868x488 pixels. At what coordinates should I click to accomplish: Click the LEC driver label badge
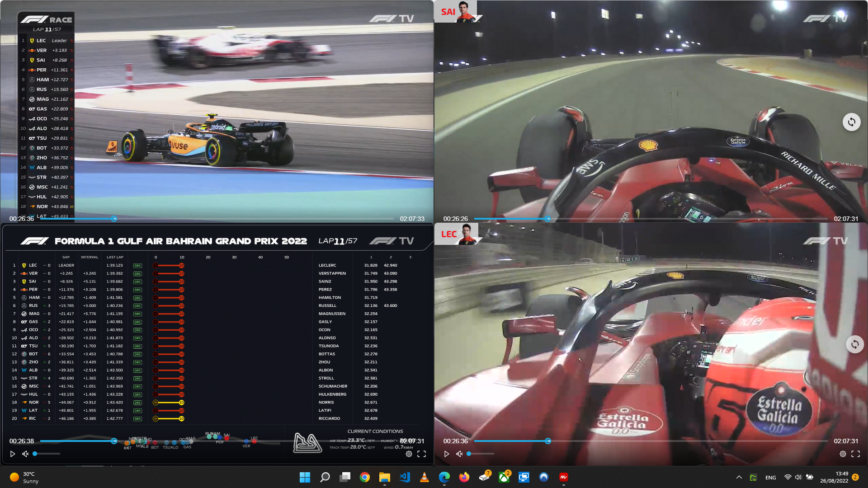457,234
